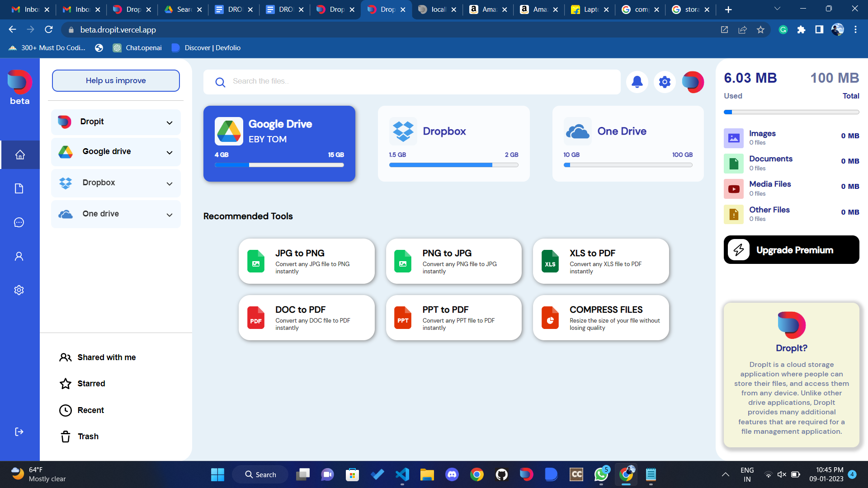Open the JPG to PNG converter tool
This screenshot has width=868, height=488.
pyautogui.click(x=307, y=261)
